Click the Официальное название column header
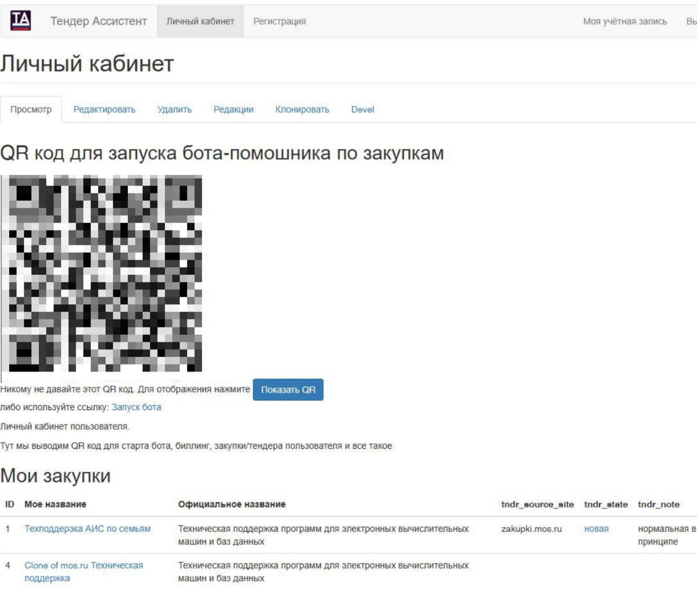697x616 pixels. 232,505
